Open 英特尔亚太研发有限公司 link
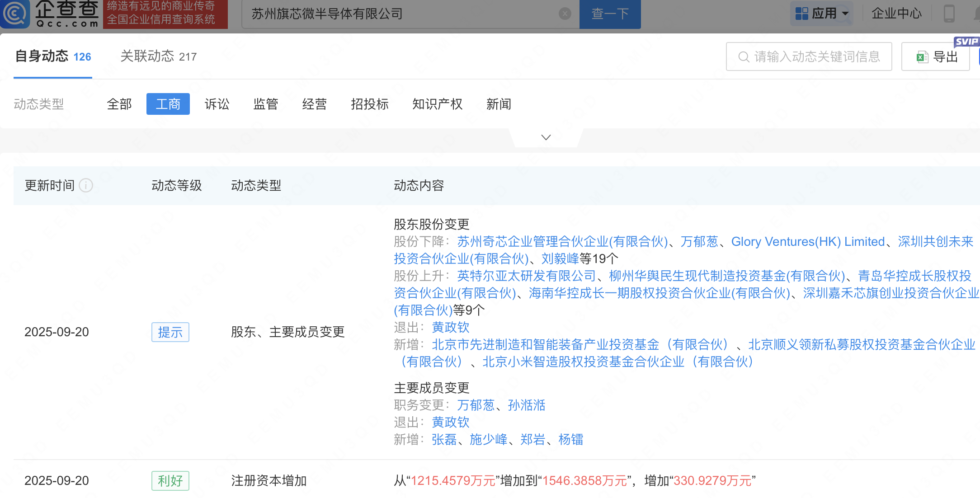This screenshot has height=498, width=980. (x=526, y=276)
